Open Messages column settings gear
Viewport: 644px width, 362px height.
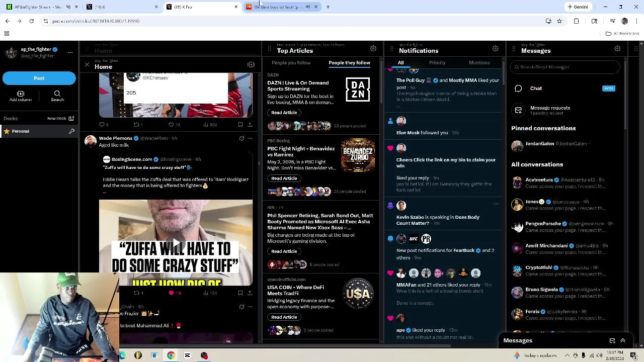coord(617,49)
